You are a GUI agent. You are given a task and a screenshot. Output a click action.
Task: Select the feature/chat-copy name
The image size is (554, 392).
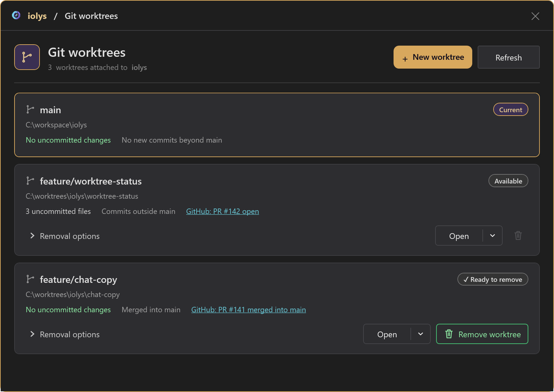click(x=78, y=279)
